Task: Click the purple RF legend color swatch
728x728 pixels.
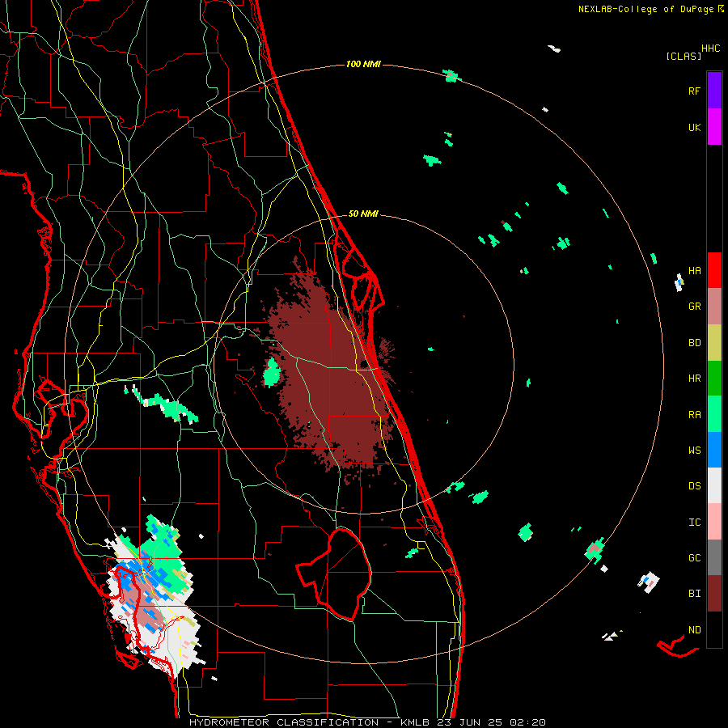Action: (714, 90)
